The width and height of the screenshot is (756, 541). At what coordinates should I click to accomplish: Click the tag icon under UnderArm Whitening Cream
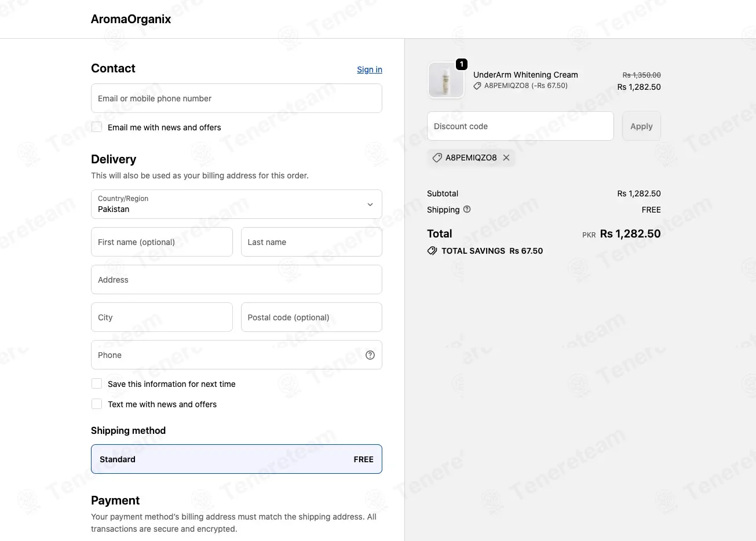pyautogui.click(x=477, y=86)
